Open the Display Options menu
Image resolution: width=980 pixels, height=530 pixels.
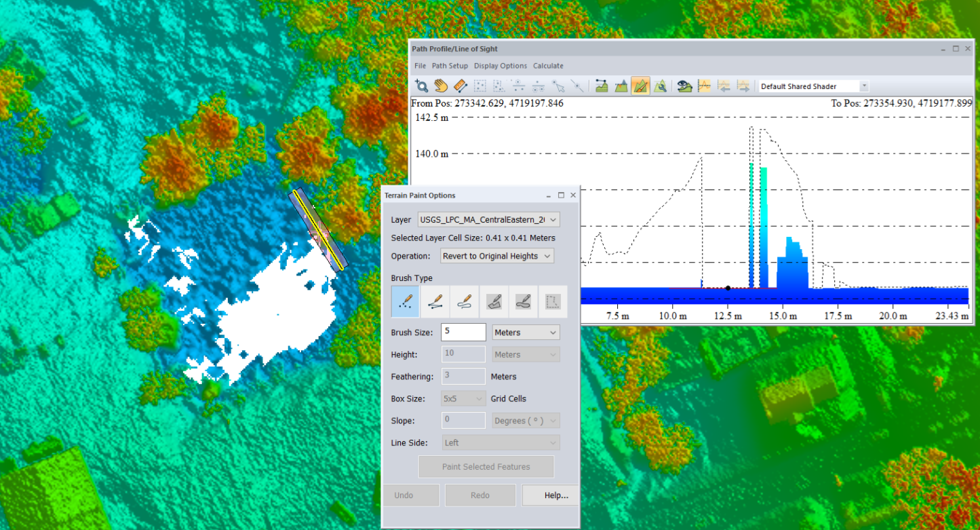501,66
